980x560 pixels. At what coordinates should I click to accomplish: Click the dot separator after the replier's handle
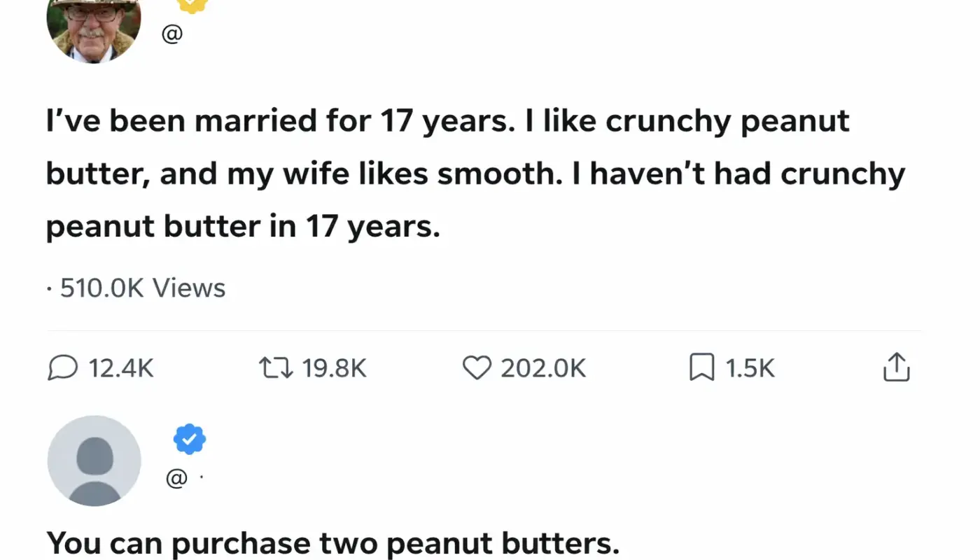(x=201, y=478)
